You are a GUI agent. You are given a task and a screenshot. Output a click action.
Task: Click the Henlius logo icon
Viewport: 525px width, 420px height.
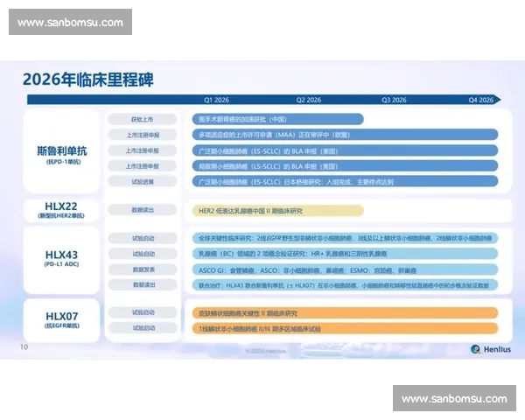point(476,349)
